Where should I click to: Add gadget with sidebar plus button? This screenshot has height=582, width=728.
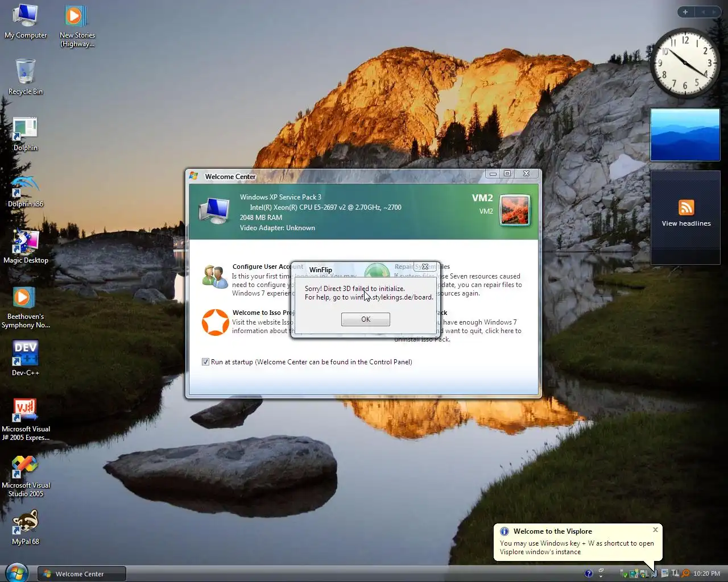685,12
